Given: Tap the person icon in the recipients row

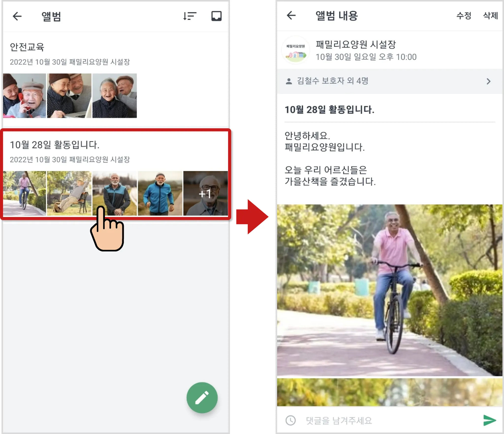Looking at the screenshot, I should [289, 81].
